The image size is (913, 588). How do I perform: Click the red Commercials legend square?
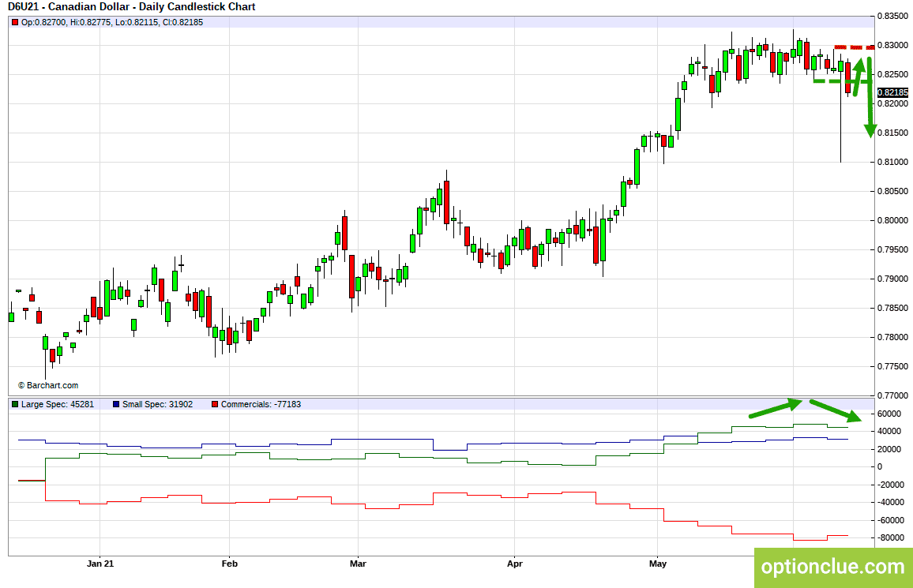(215, 404)
